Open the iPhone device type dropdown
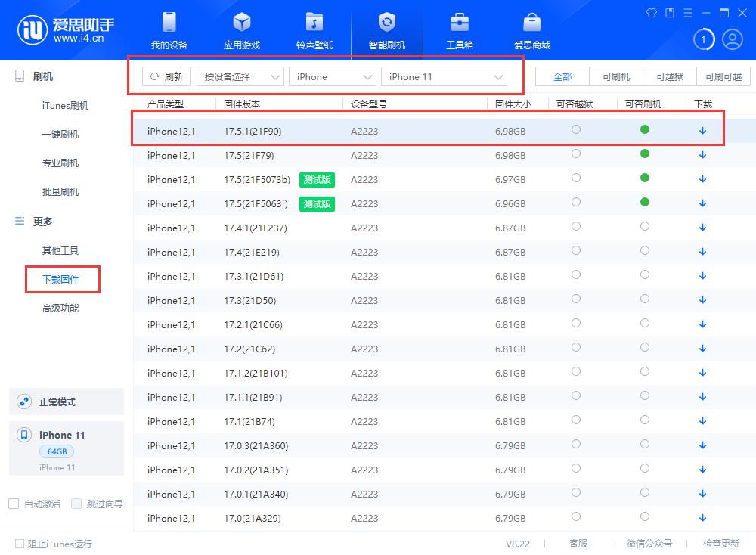 [x=332, y=76]
